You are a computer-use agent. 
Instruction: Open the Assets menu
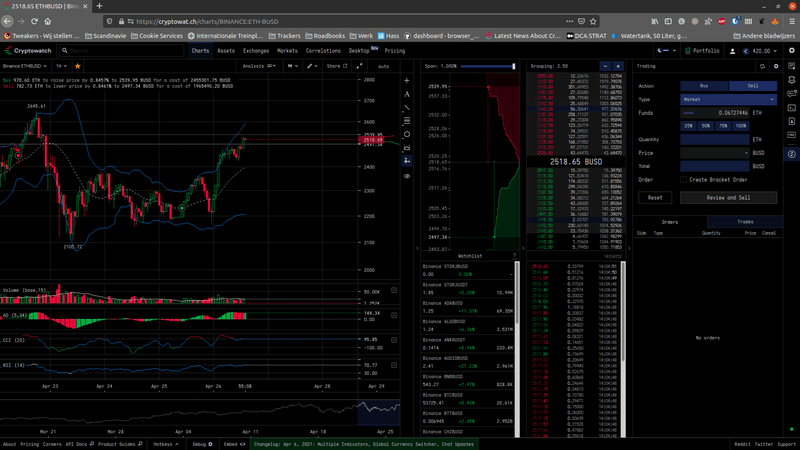pos(226,51)
